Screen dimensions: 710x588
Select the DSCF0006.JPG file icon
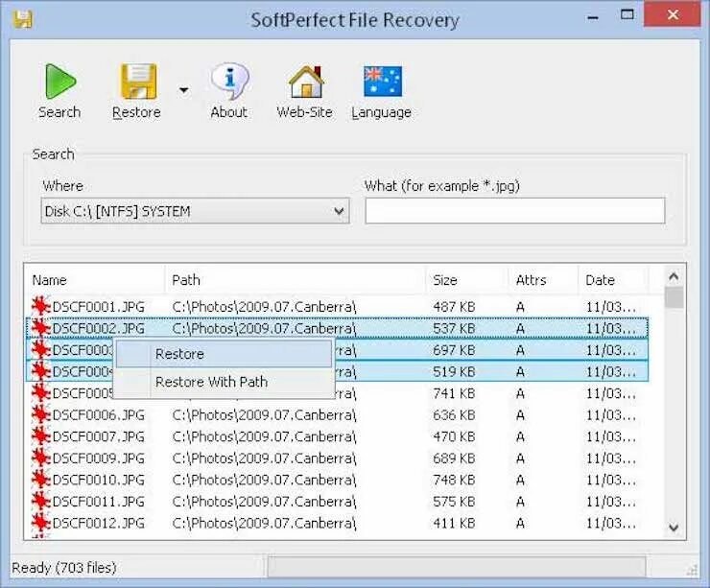click(x=40, y=414)
